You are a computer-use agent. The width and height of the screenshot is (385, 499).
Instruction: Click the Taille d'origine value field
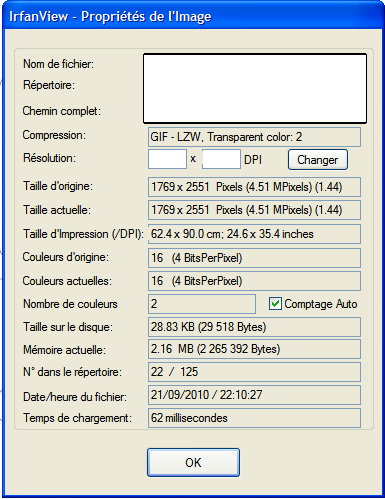coord(254,187)
